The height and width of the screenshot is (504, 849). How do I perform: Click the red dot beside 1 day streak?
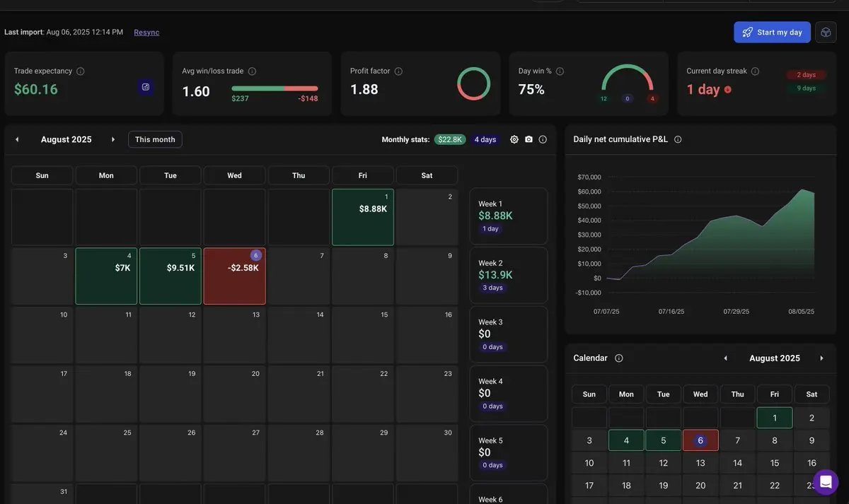pyautogui.click(x=728, y=90)
